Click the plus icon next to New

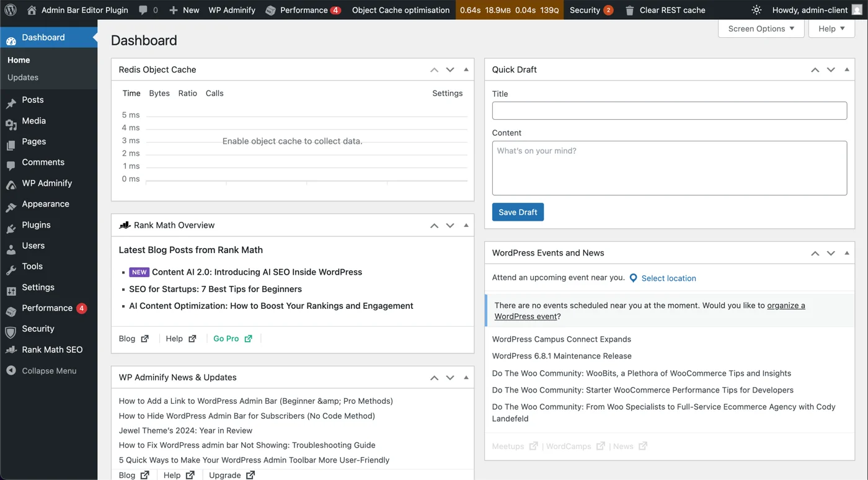point(174,10)
